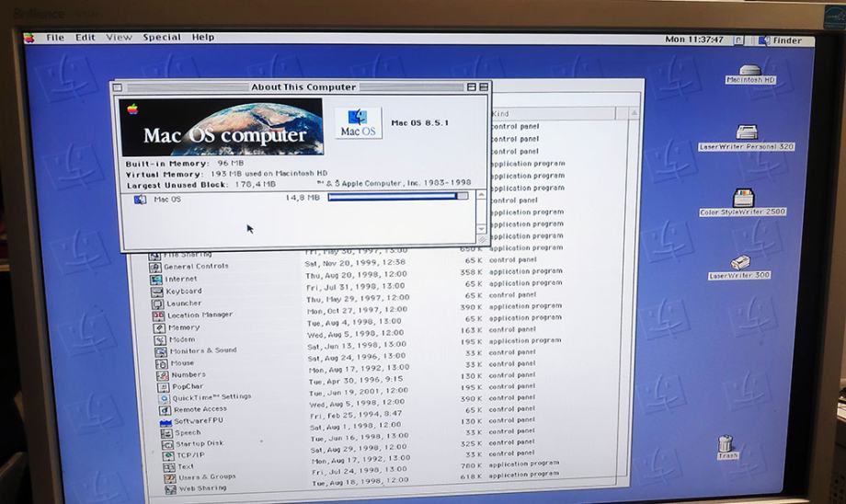Click Mac OS entry icon in memory list
This screenshot has height=504, width=846.
click(140, 200)
